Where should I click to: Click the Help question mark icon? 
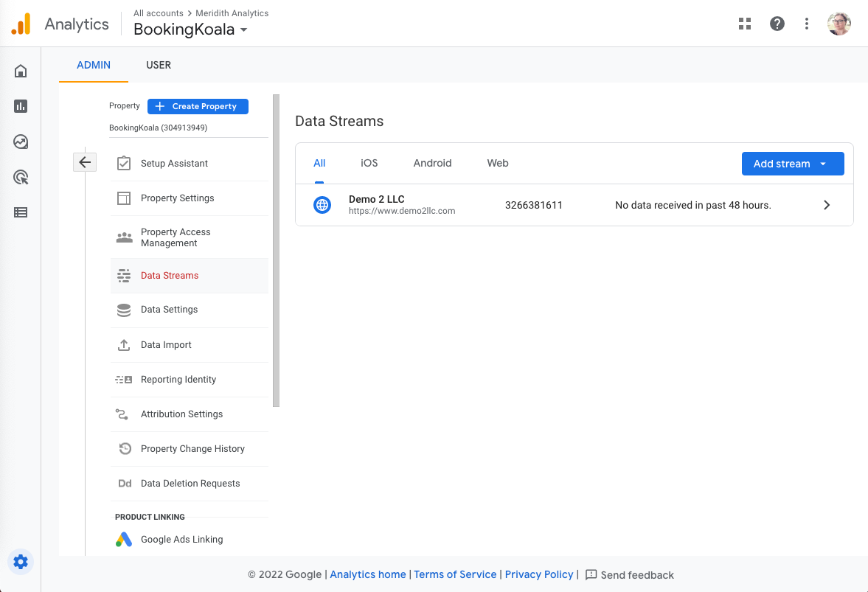[x=777, y=24]
